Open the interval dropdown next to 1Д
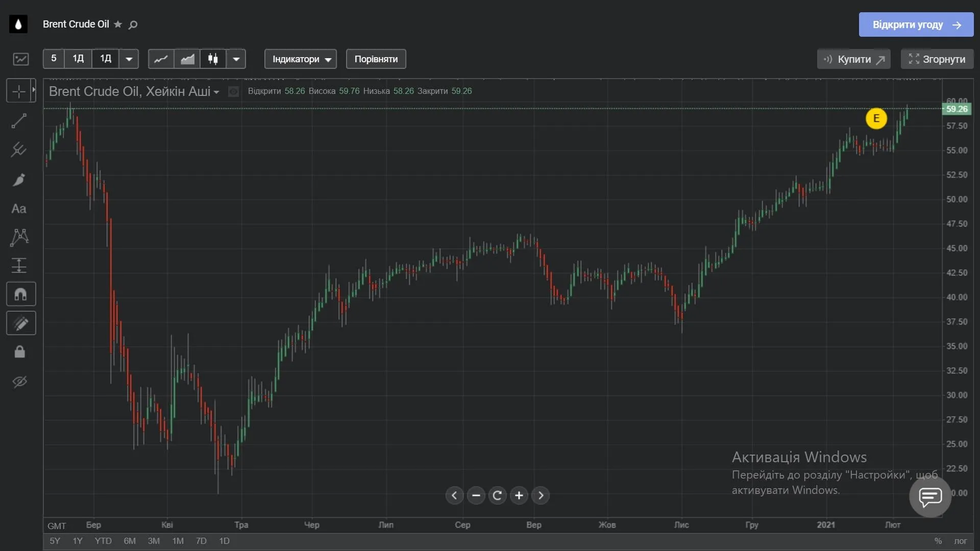This screenshot has height=551, width=980. [129, 59]
